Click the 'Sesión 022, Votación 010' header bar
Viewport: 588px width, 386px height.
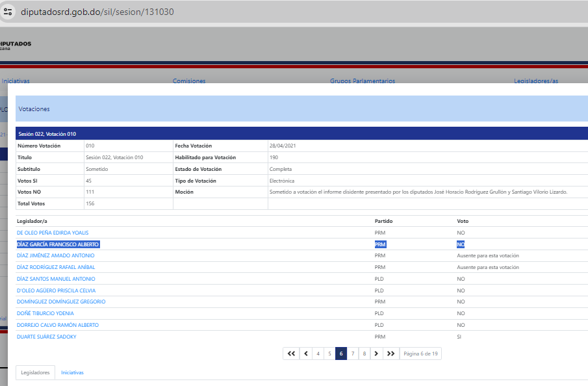pyautogui.click(x=301, y=134)
